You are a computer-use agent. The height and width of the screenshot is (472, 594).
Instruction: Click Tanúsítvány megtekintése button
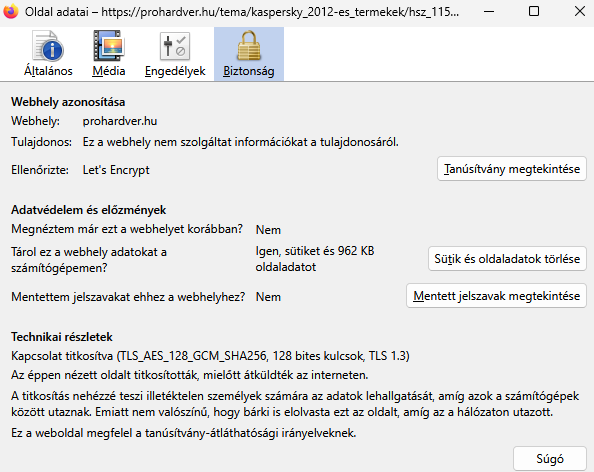coord(512,169)
